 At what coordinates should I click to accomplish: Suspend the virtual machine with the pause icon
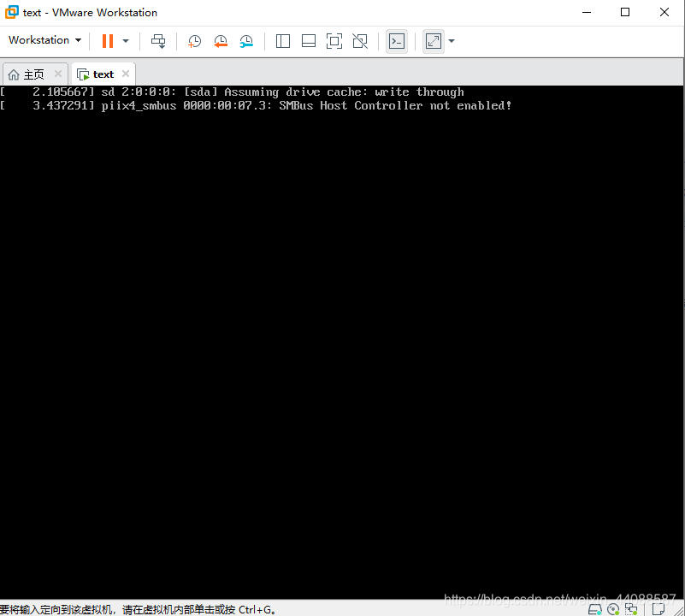[108, 41]
